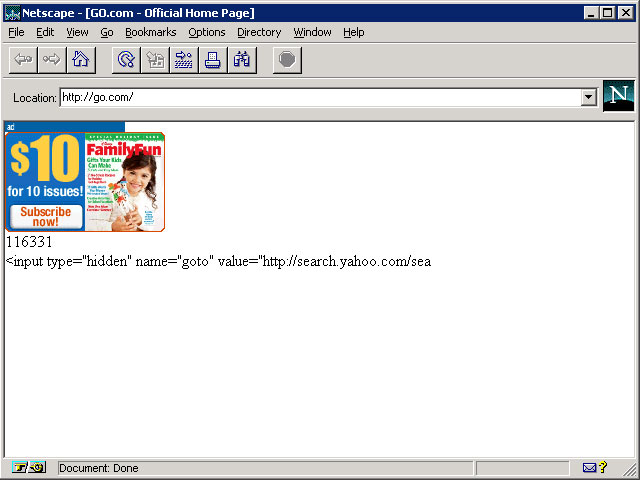Viewport: 640px width, 480px height.
Task: Open the Edit menu
Action: click(x=45, y=32)
